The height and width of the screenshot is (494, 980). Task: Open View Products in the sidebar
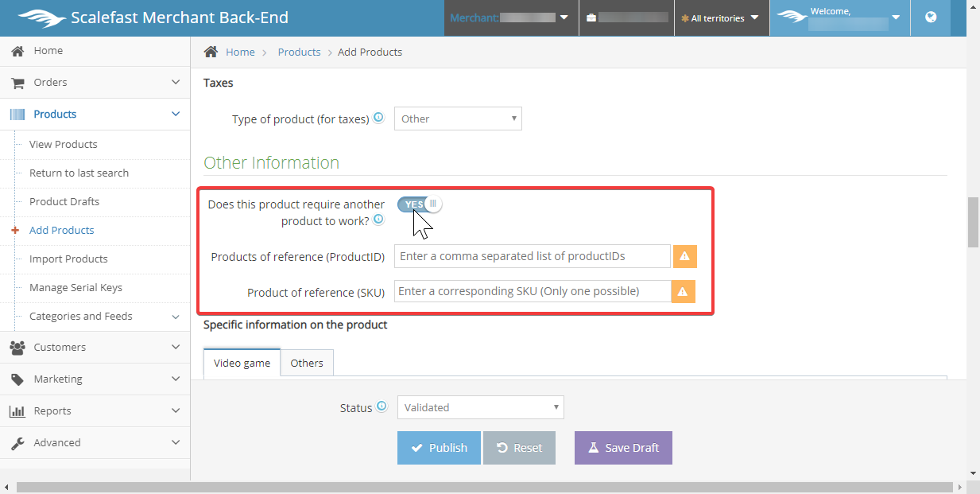click(x=64, y=144)
